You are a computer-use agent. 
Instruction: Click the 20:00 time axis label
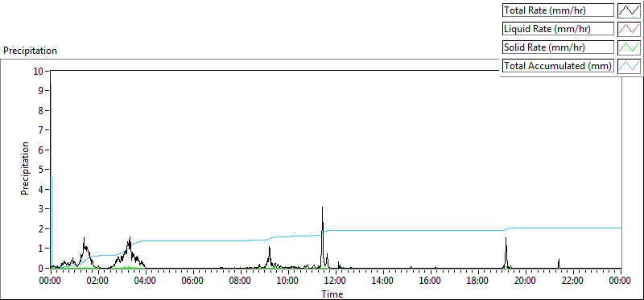(x=526, y=282)
